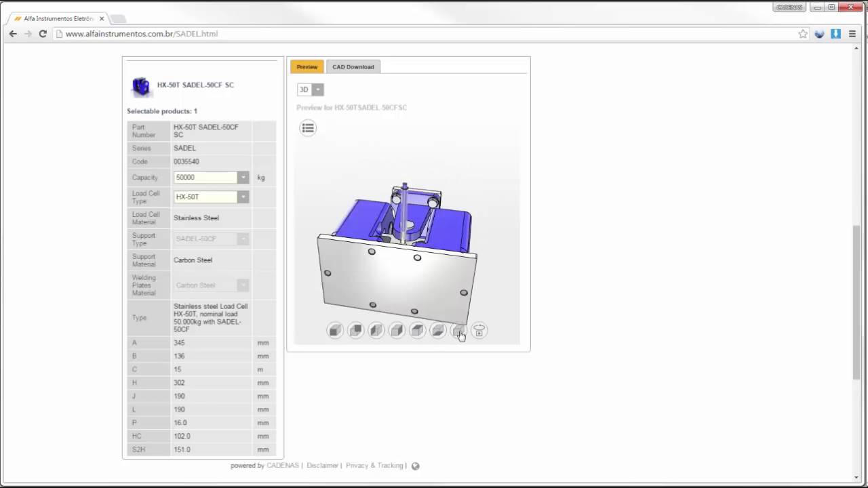Close the Alfa Instrumentos browser tab
The image size is (868, 488).
[102, 19]
